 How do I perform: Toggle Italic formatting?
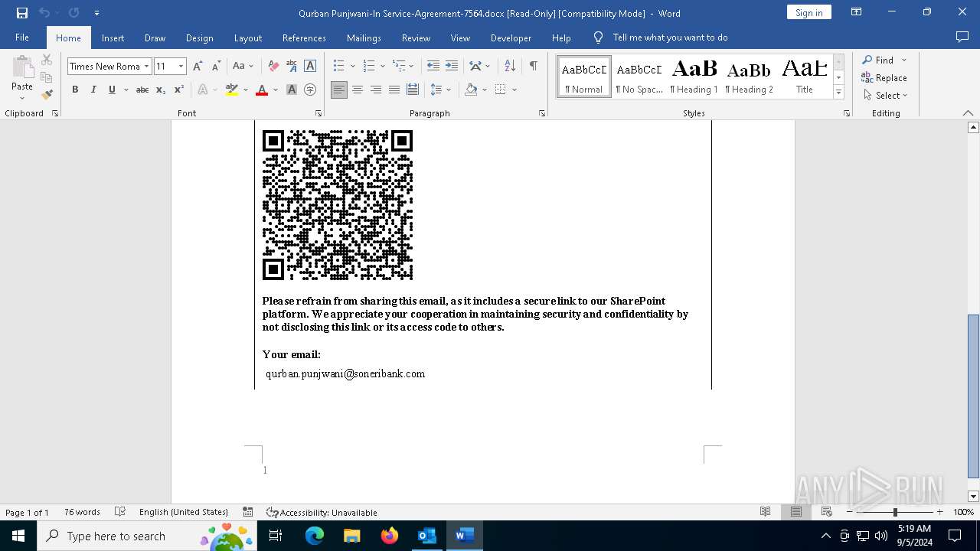coord(93,90)
